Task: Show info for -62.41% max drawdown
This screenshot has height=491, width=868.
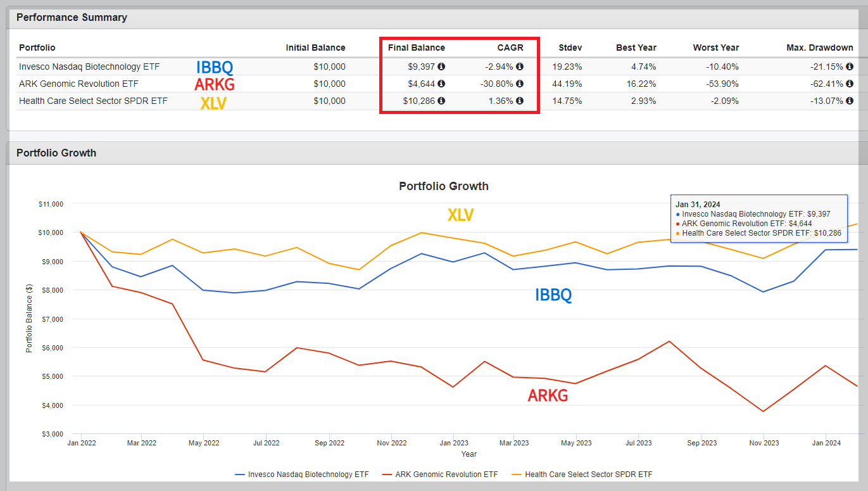Action: tap(850, 84)
